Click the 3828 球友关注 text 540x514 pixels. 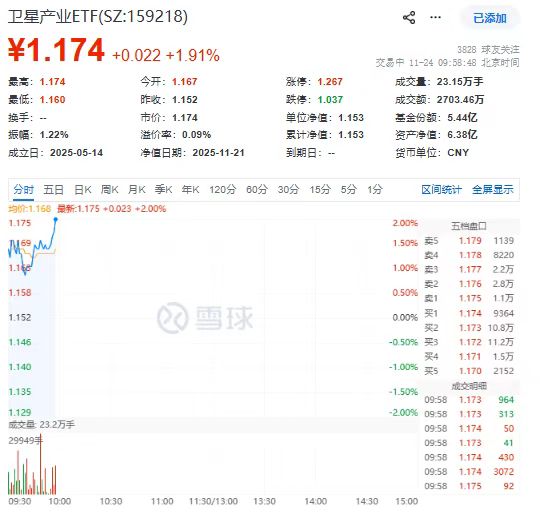point(488,50)
